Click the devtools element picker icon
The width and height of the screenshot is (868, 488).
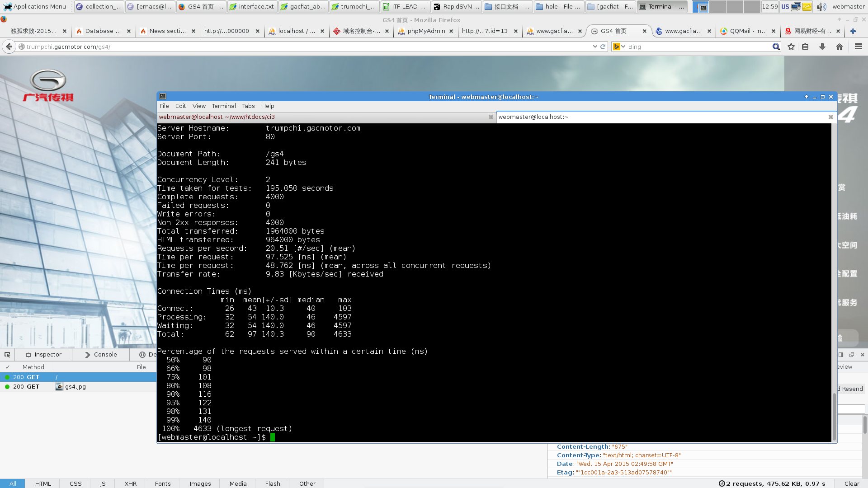pos(7,355)
